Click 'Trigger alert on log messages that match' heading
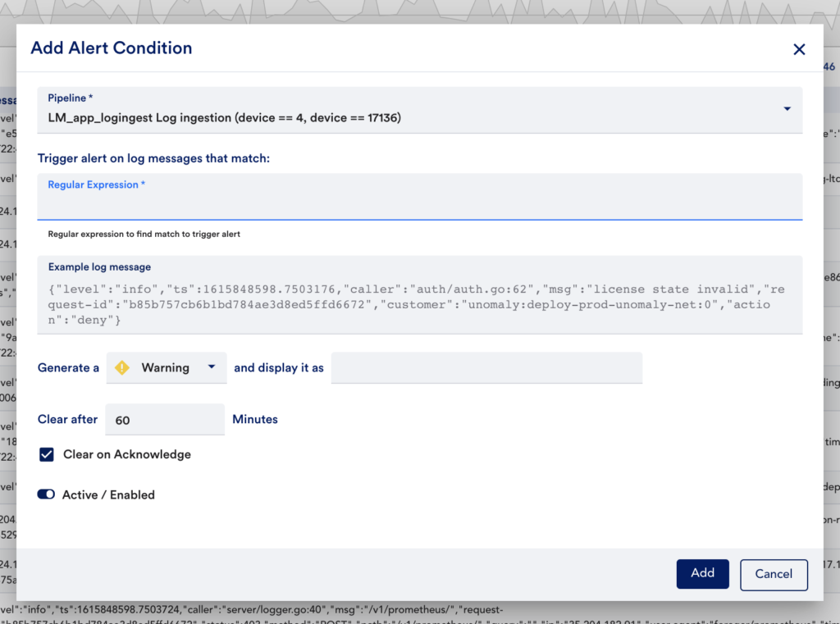This screenshot has height=624, width=840. pos(153,158)
